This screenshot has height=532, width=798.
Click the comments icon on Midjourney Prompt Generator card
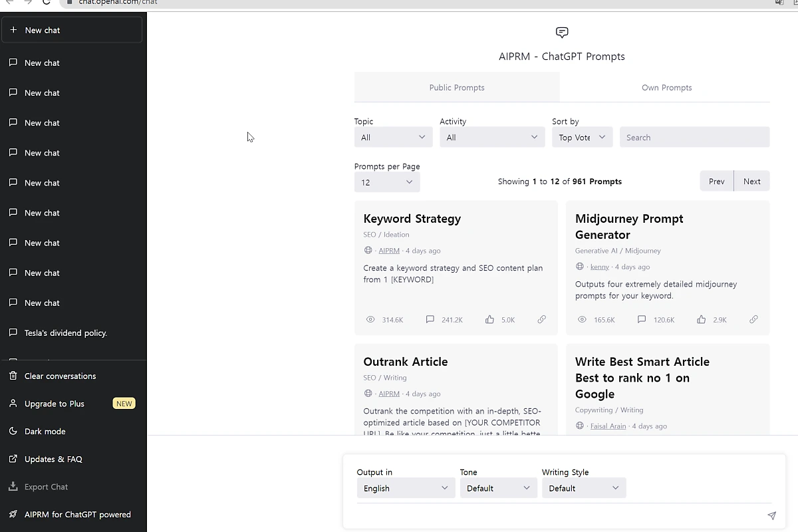click(642, 319)
